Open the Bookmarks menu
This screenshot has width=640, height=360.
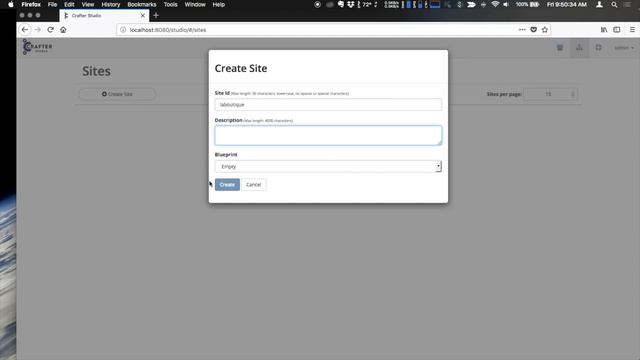(x=142, y=4)
